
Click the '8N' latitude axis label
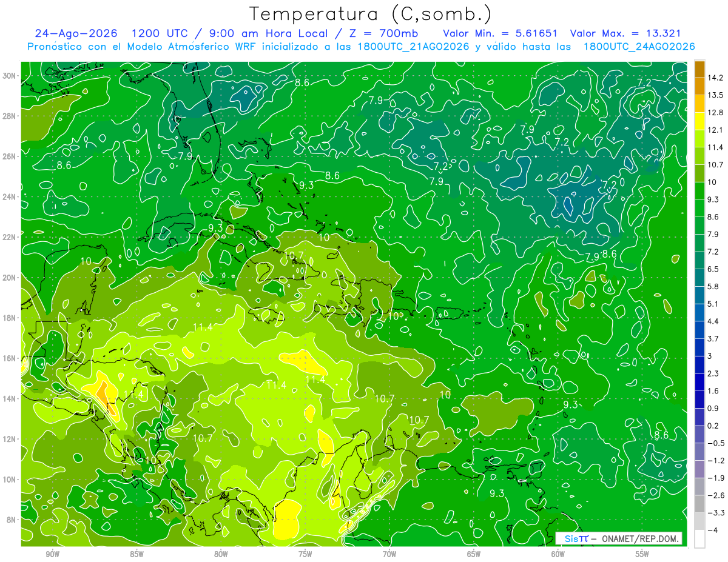[12, 520]
